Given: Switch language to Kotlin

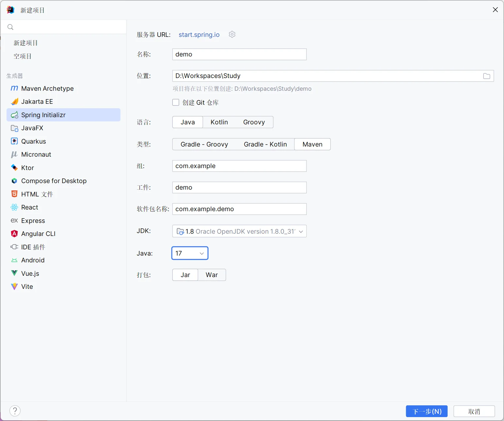Looking at the screenshot, I should click(x=219, y=122).
